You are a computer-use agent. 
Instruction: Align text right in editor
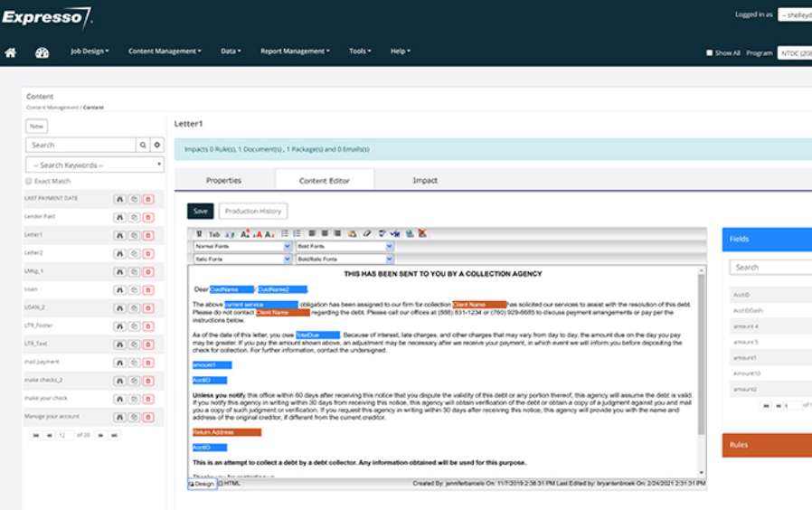click(337, 234)
